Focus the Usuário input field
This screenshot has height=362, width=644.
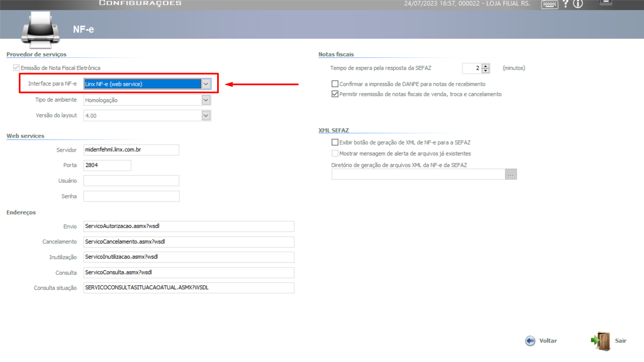click(131, 181)
